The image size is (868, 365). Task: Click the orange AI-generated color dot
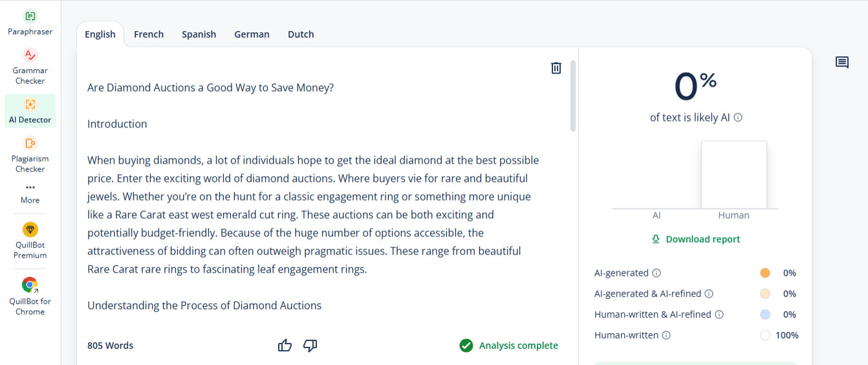tap(765, 273)
